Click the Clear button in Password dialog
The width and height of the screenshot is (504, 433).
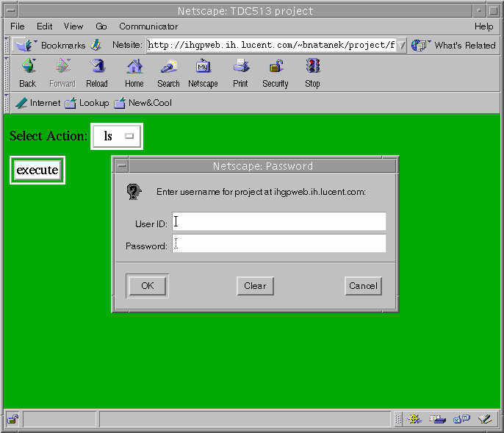255,286
